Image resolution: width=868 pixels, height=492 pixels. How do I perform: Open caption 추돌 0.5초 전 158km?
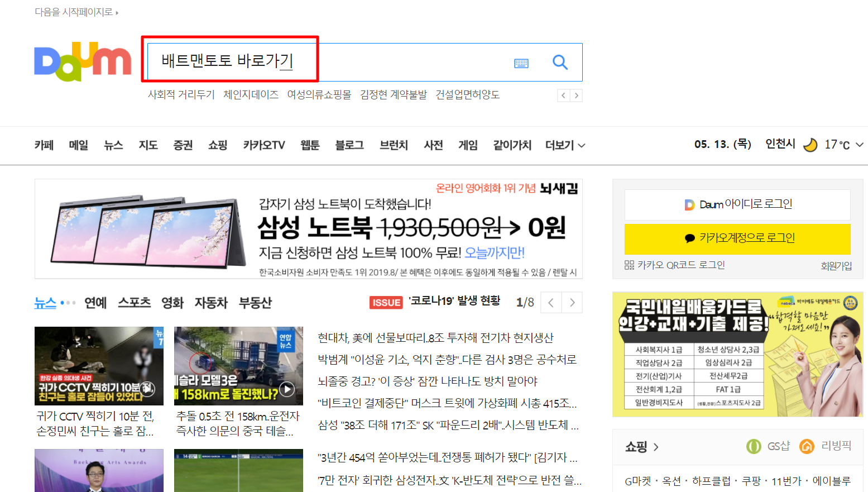(x=238, y=424)
